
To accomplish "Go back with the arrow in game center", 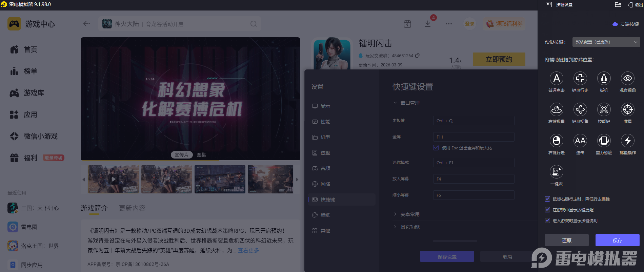I will [x=87, y=24].
